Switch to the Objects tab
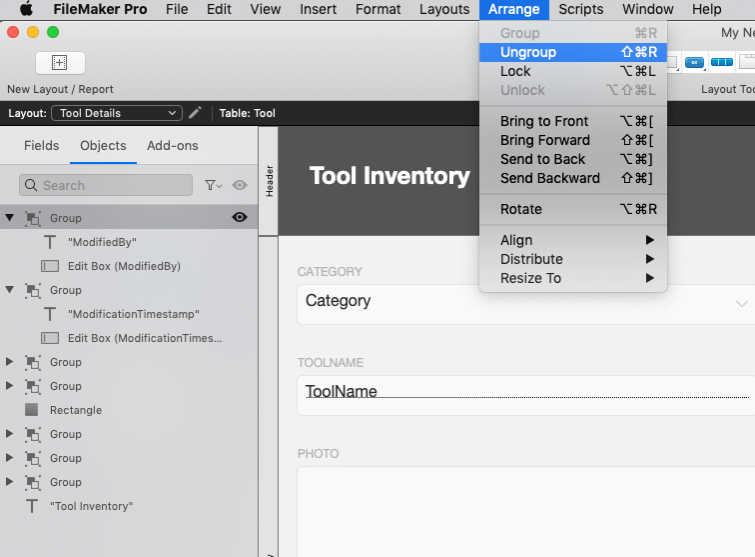Screen dimensions: 755x557 tap(103, 145)
